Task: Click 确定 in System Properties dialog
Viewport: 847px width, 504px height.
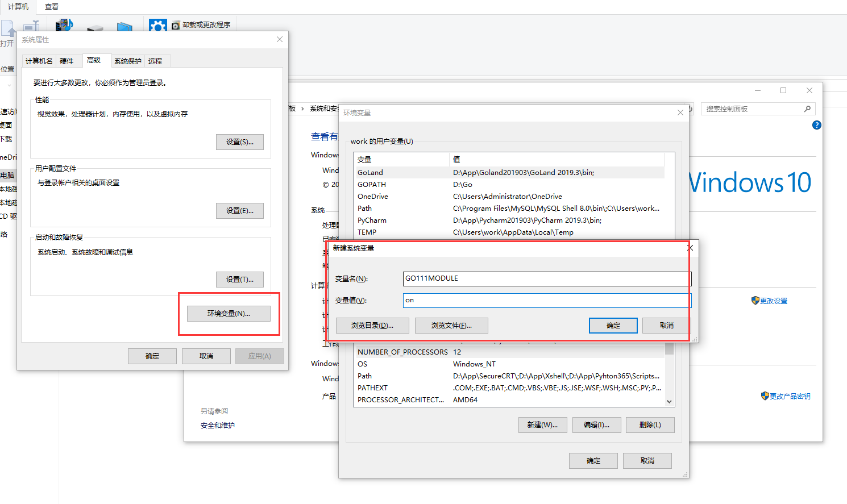Action: (x=152, y=356)
